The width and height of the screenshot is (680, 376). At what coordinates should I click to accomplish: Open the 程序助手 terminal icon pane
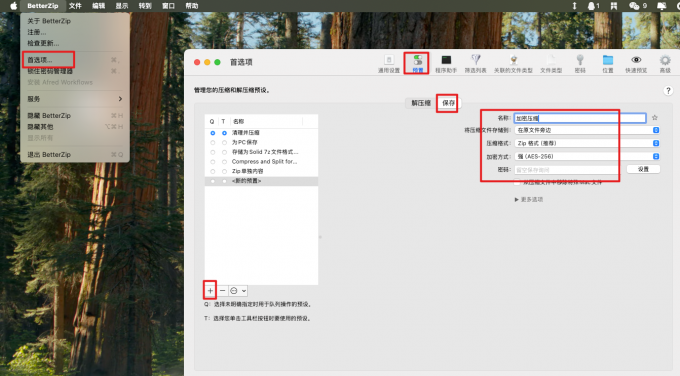[x=446, y=64]
